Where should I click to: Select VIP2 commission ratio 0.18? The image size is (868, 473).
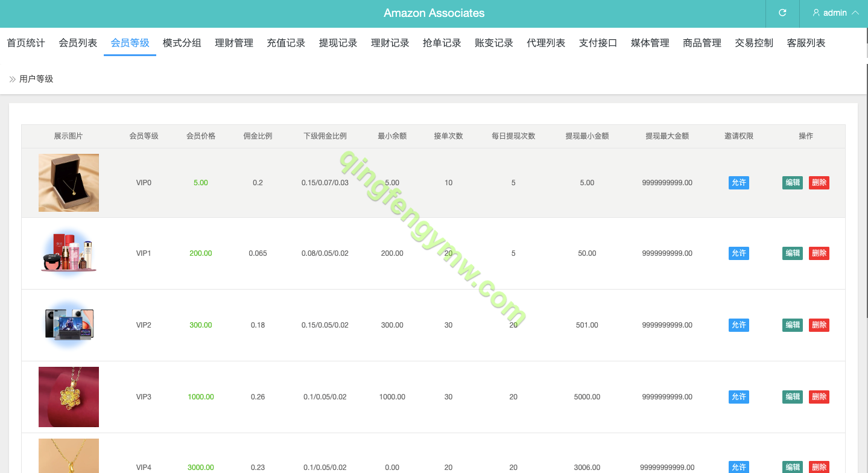(x=258, y=325)
